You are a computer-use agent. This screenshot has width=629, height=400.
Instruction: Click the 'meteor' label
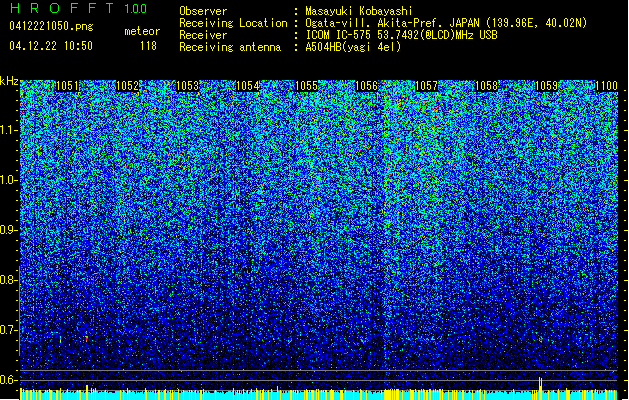point(142,31)
